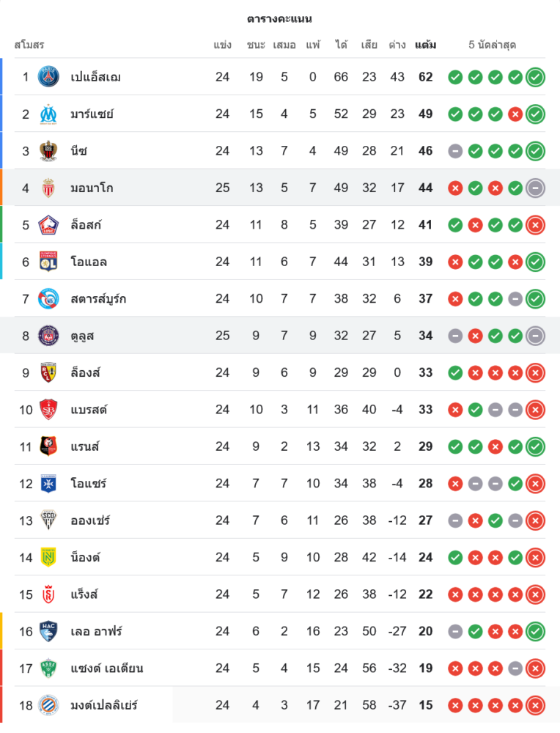Click the 5 นัดล่าสุด column header
This screenshot has height=733, width=560.
coord(492,45)
